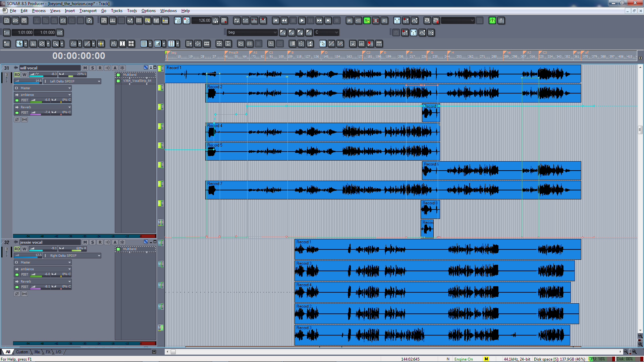
Task: Expand the Zoom tool options arrow
Action: pos(62,44)
